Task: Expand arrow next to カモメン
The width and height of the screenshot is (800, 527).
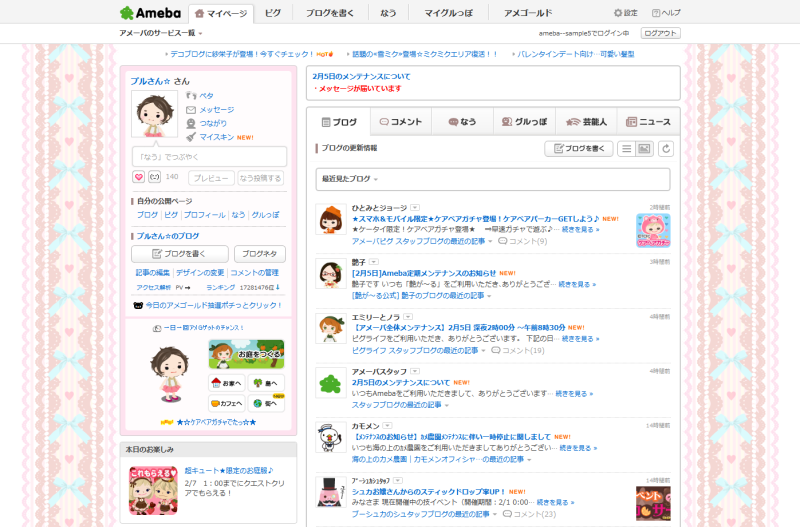Action: tap(387, 425)
